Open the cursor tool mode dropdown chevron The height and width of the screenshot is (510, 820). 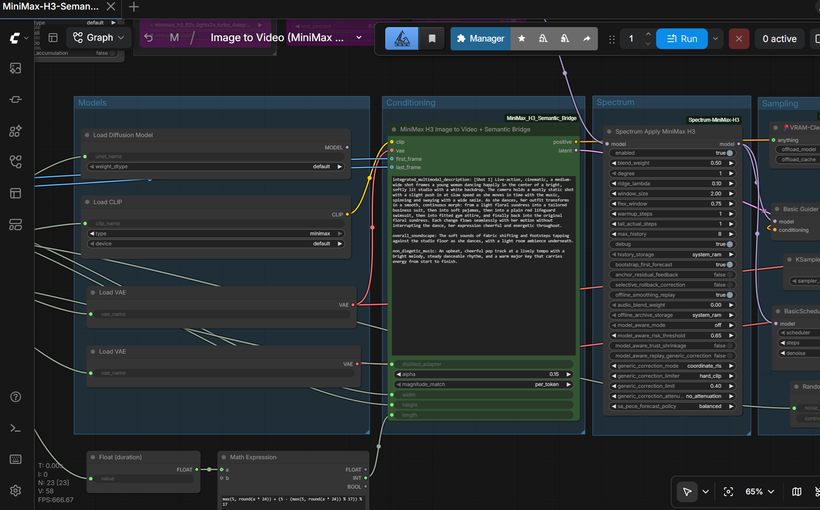point(705,492)
